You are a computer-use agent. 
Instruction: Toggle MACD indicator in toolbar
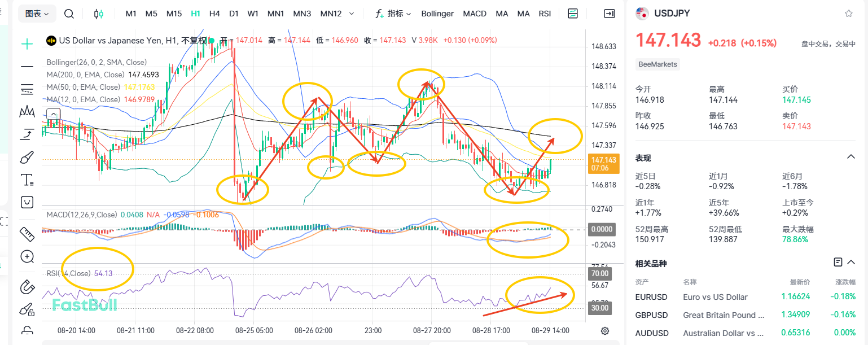[x=475, y=14]
